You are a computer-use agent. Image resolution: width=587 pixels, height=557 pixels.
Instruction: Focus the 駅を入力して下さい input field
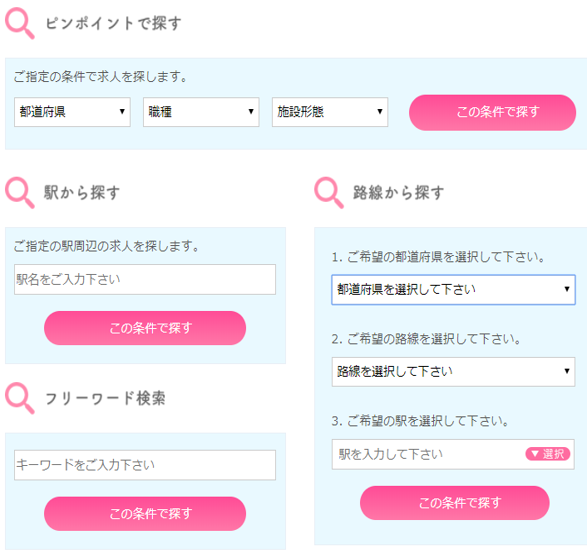427,454
